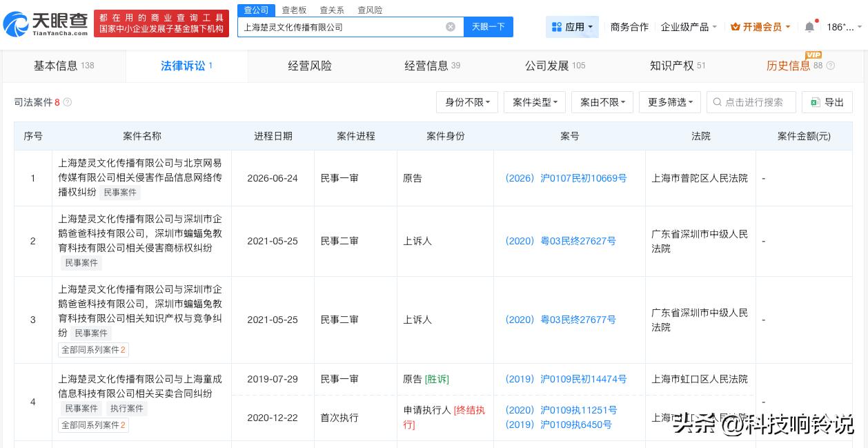Click the help icon beside 司法案件
This screenshot has width=868, height=448.
[68, 102]
